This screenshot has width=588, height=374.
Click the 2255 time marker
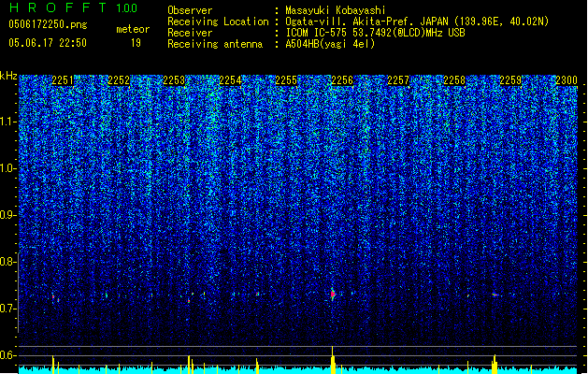pyautogui.click(x=286, y=80)
